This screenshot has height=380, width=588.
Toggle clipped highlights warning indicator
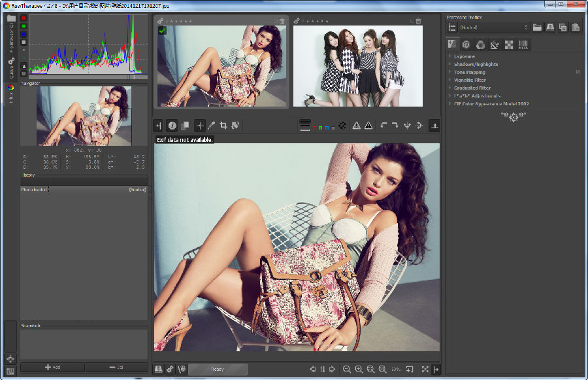357,125
